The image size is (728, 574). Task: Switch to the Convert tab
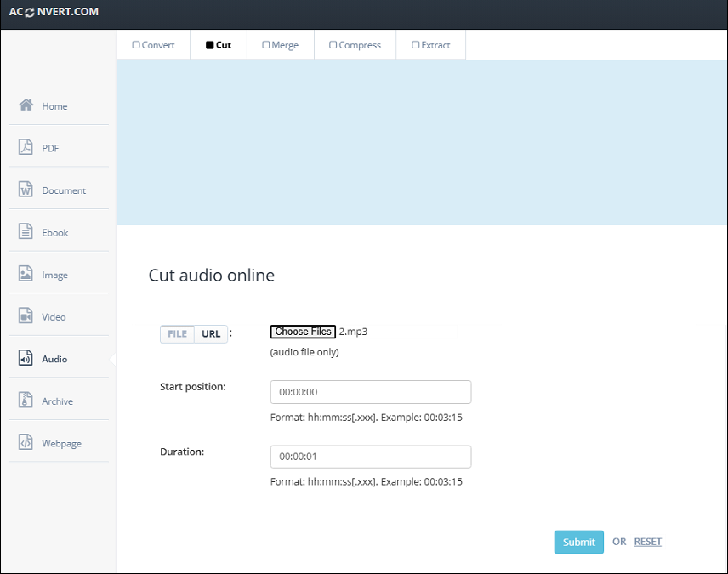pyautogui.click(x=154, y=45)
